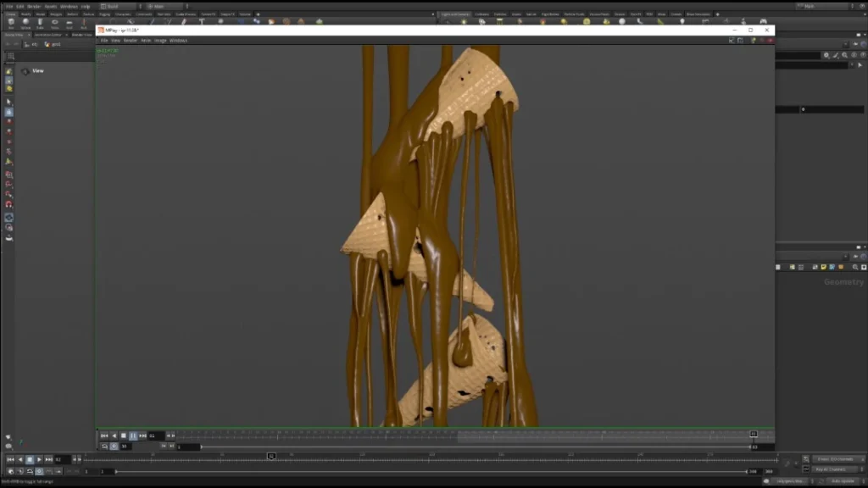
Task: Switch to the Lights and Cameras shelf tab
Action: pos(455,14)
